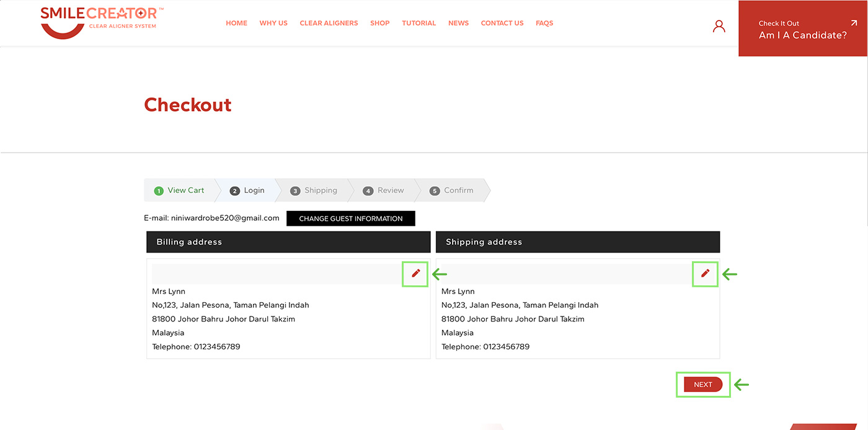The image size is (868, 430).
Task: Select the Review checkout step
Action: click(x=384, y=190)
